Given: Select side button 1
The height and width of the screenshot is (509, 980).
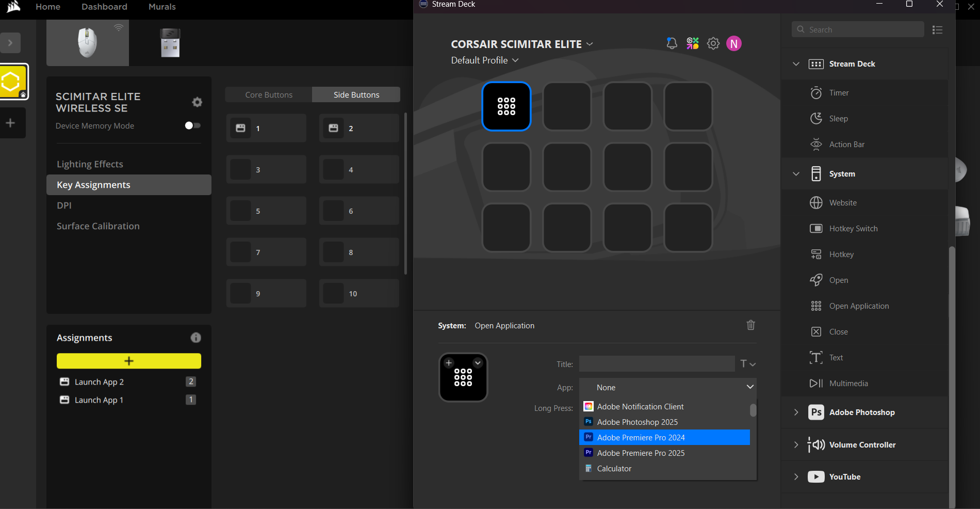Looking at the screenshot, I should pyautogui.click(x=266, y=128).
